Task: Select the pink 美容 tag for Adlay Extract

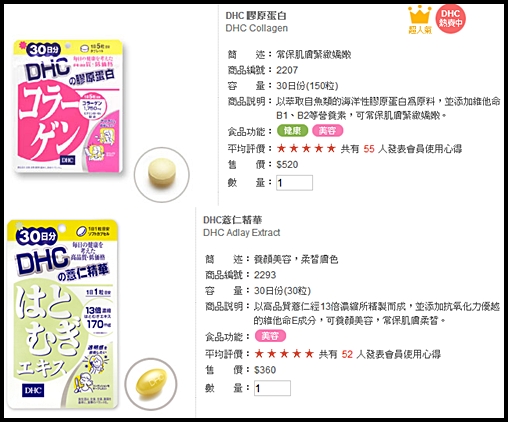Action: (270, 336)
